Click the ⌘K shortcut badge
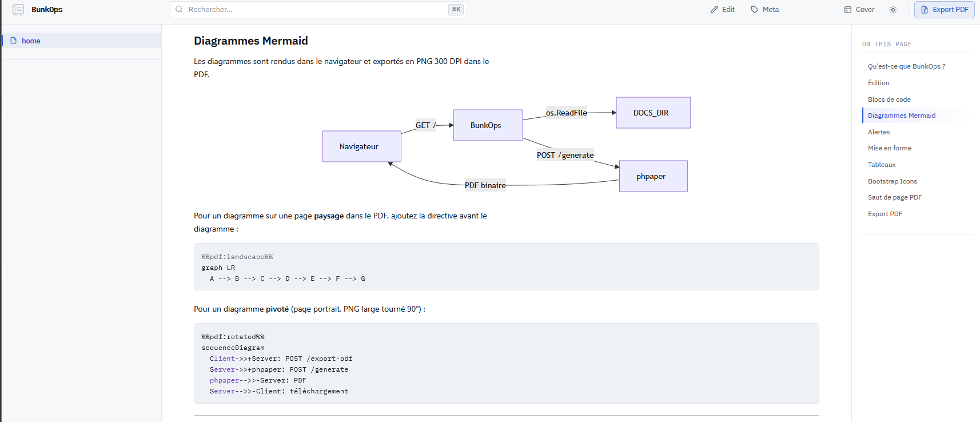 tap(456, 10)
